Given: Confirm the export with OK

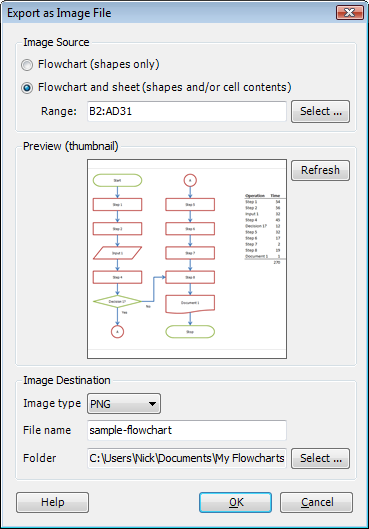Looking at the screenshot, I should click(235, 502).
